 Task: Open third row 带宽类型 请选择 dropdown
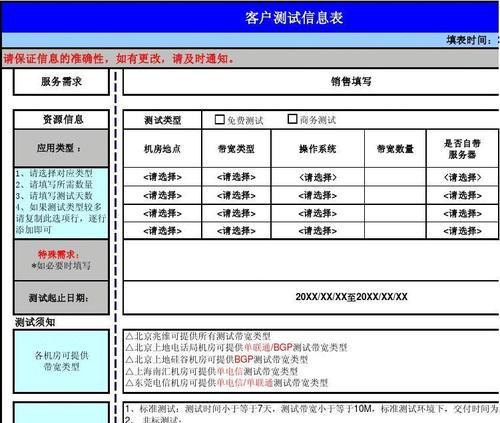tap(236, 213)
